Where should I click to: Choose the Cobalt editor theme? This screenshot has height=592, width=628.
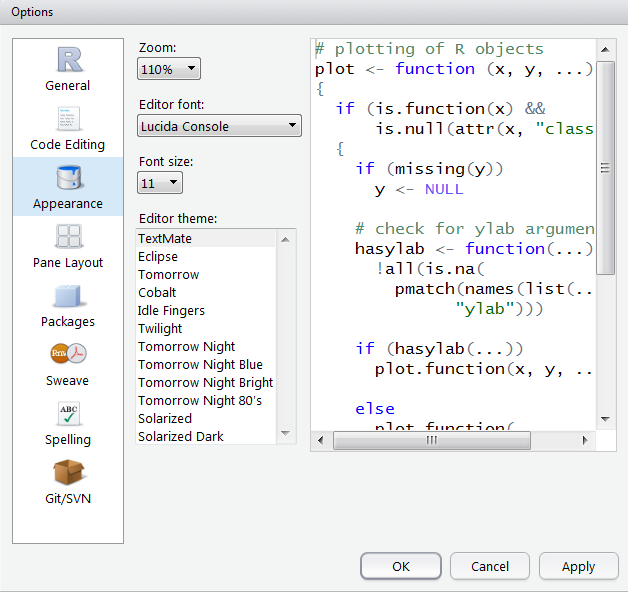(x=157, y=292)
